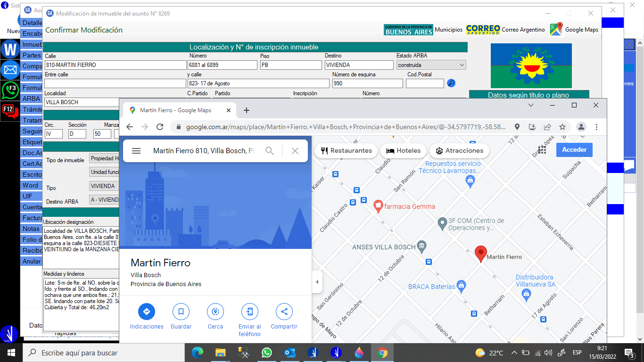The height and width of the screenshot is (362, 644).
Task: Open the Google apps grid icon
Action: tap(542, 150)
